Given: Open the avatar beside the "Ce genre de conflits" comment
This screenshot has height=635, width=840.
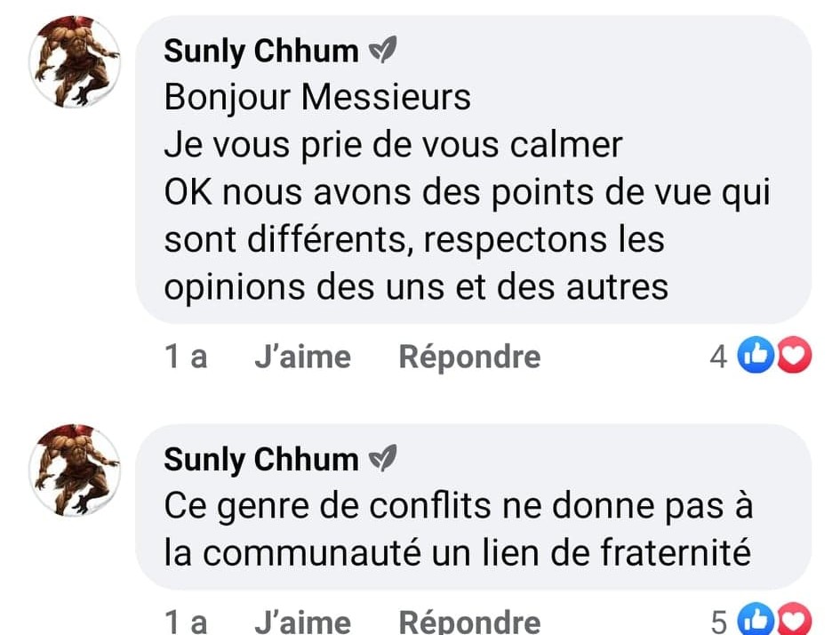Looking at the screenshot, I should (x=75, y=469).
